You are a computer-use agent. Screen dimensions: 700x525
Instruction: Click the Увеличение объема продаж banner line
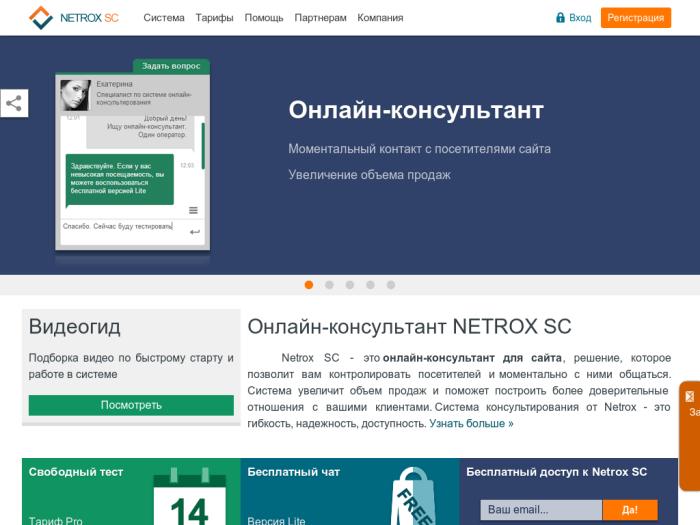(x=370, y=175)
